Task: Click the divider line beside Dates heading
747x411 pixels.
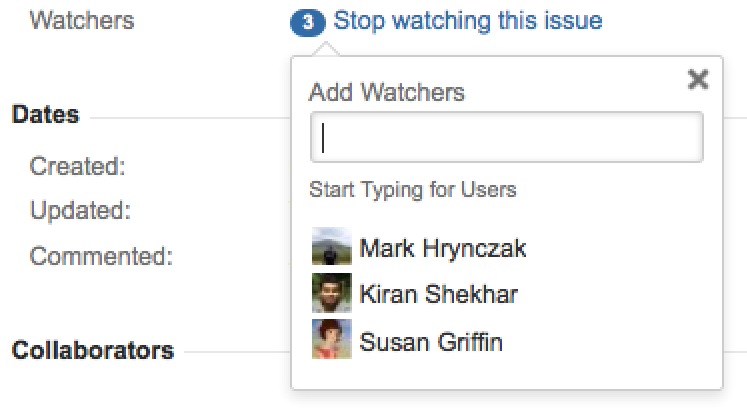Action: point(190,118)
